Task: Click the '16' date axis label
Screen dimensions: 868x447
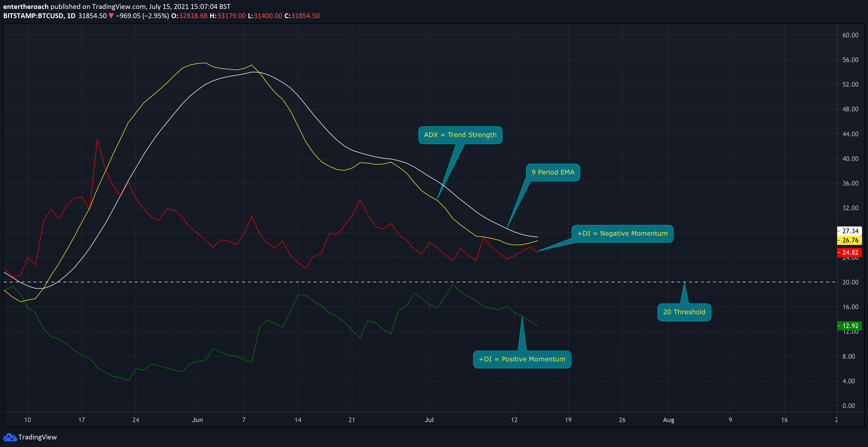Action: point(785,420)
